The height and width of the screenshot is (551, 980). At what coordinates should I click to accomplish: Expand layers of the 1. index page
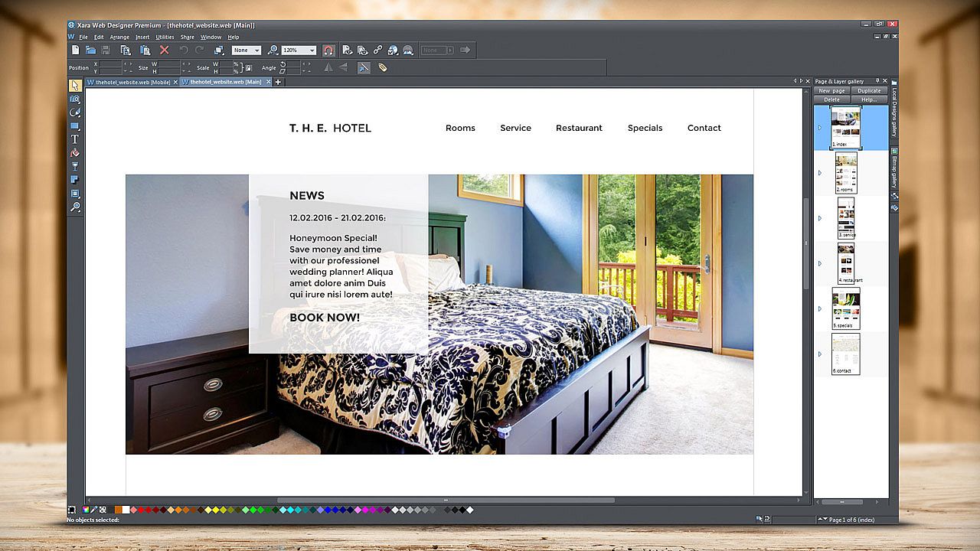[x=820, y=128]
